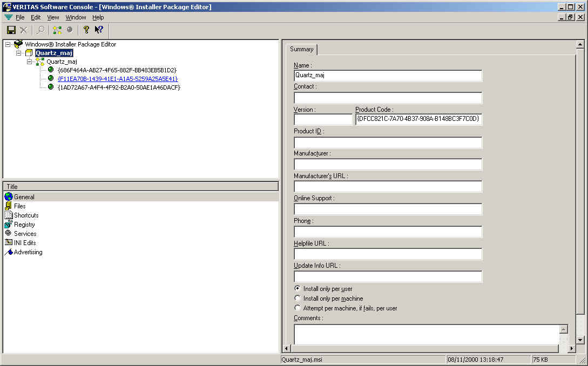Click inside the Product ID field
This screenshot has width=588, height=366.
[x=388, y=143]
